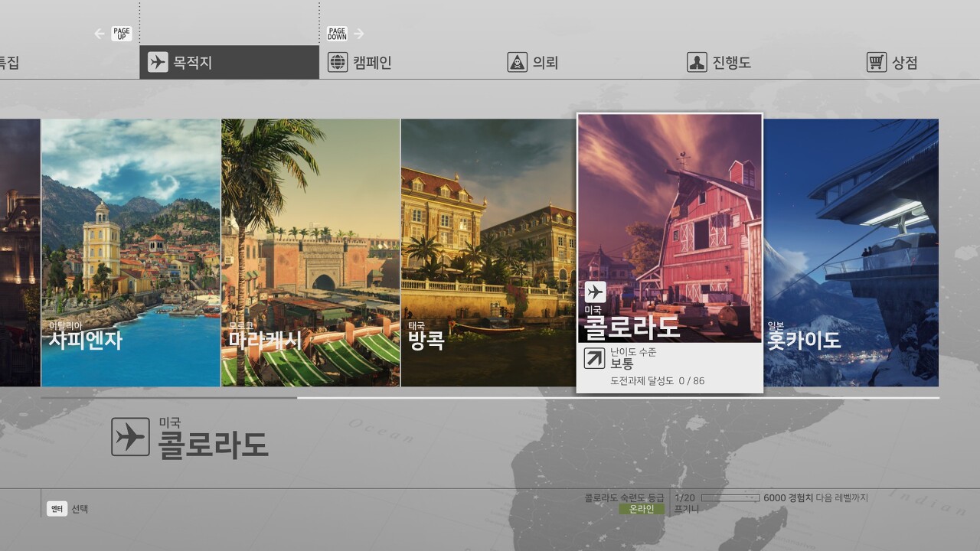Click the PAGE DOWN key icon
Viewport: 980px width, 551px height.
tap(337, 34)
